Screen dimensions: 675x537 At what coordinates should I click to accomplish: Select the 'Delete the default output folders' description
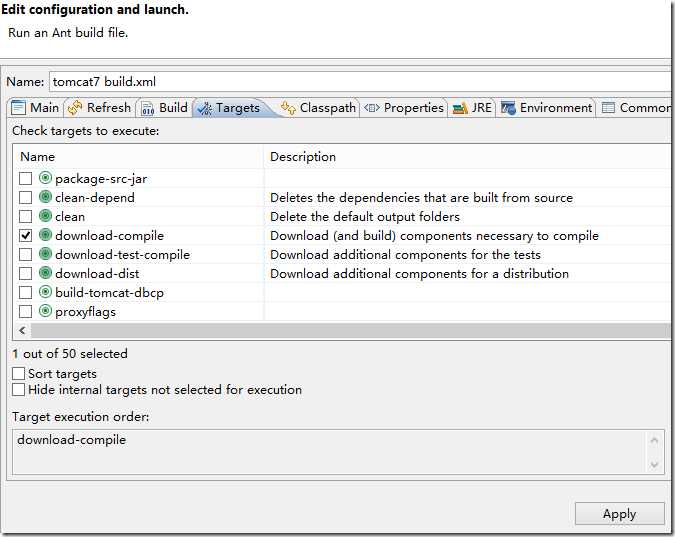click(x=365, y=217)
